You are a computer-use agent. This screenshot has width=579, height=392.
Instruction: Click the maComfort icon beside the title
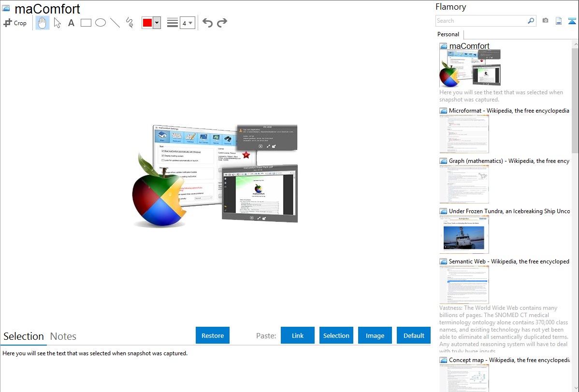click(6, 9)
